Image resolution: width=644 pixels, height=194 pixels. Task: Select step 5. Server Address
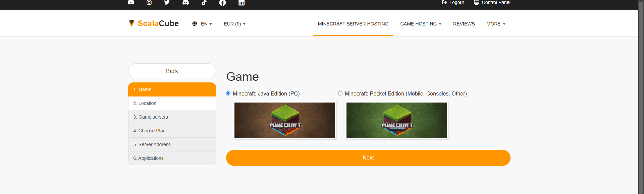(172, 144)
